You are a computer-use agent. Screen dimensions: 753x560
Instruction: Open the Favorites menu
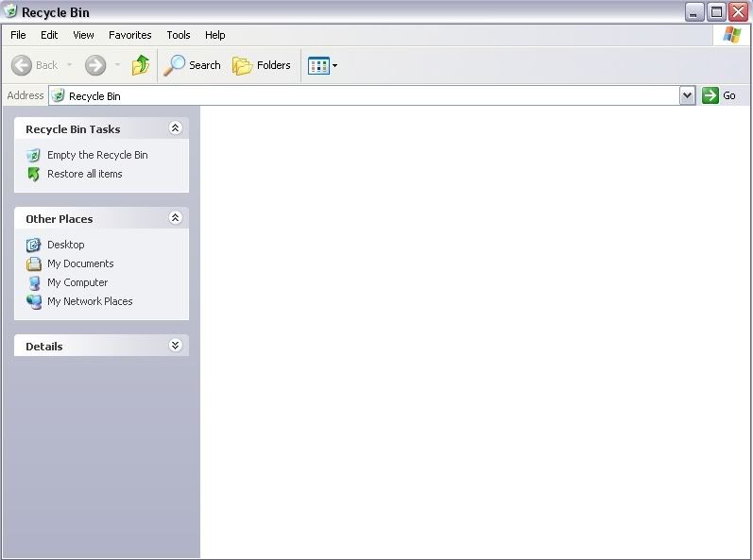coord(129,35)
